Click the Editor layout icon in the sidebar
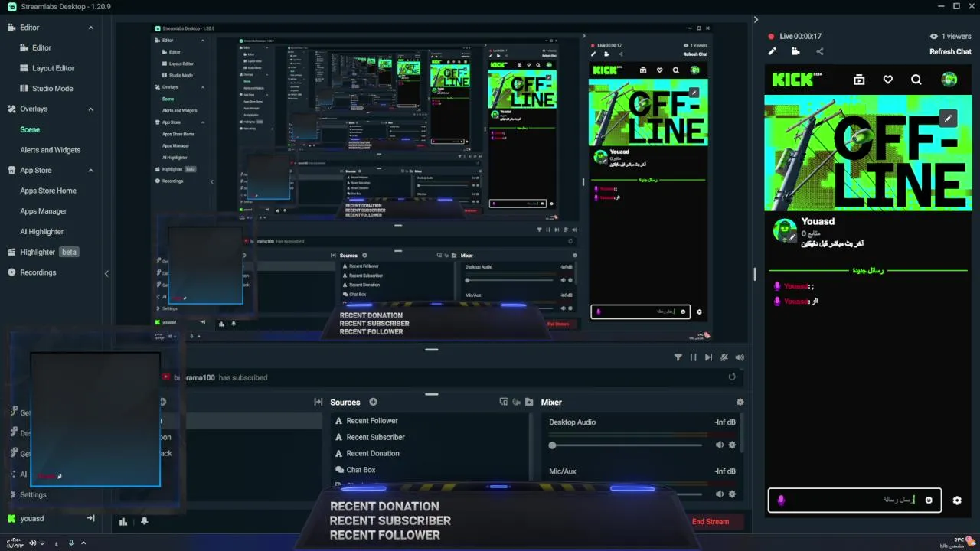This screenshot has height=551, width=980. [11, 28]
